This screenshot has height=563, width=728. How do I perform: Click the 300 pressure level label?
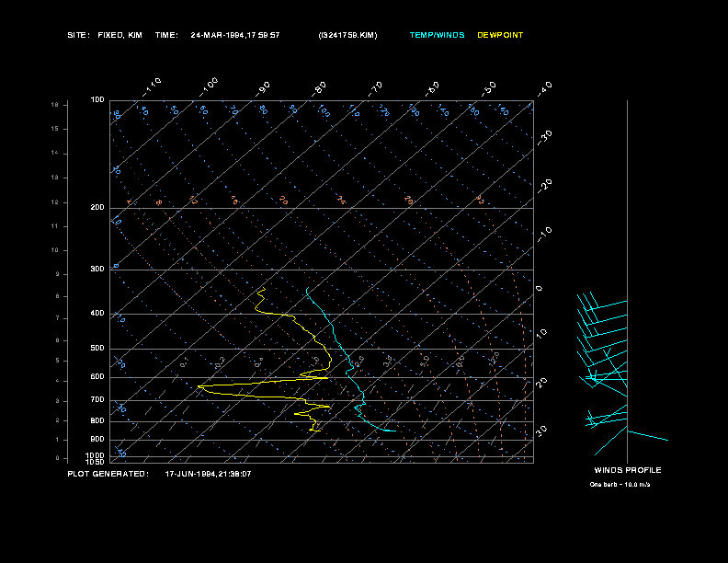click(97, 269)
